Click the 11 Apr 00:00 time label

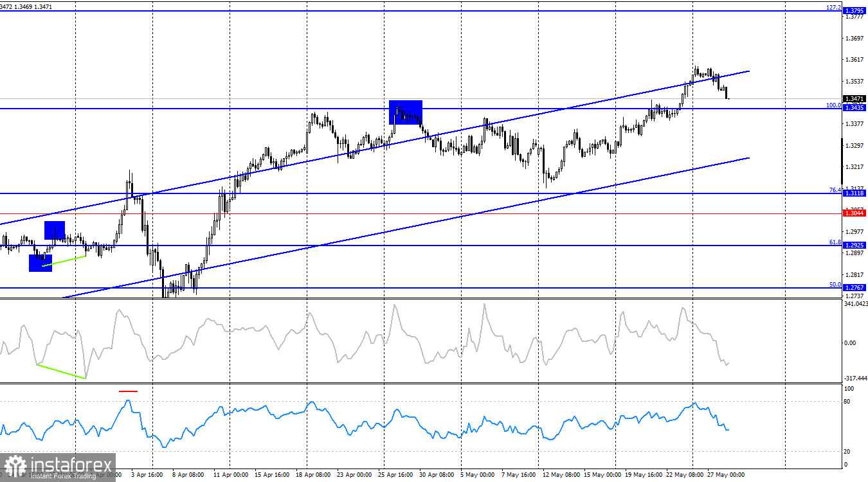[x=231, y=475]
